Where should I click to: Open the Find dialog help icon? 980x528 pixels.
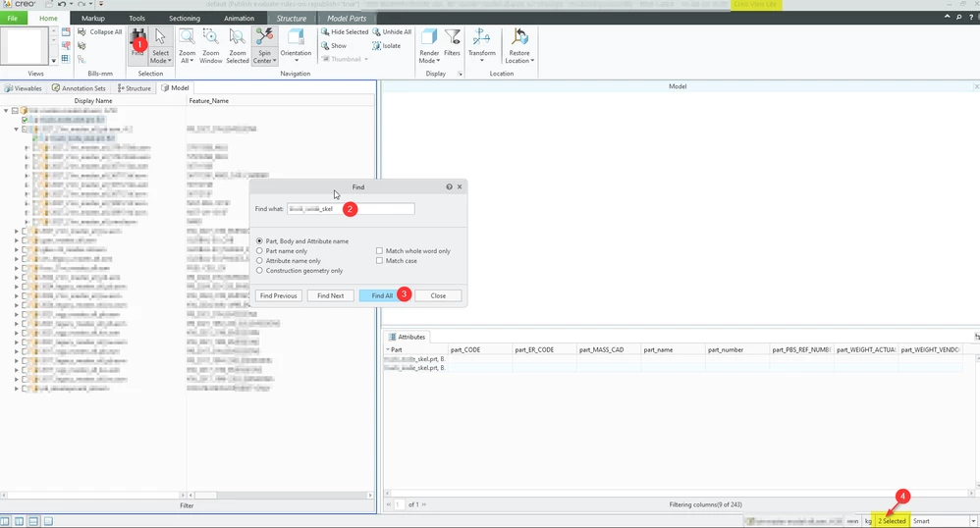(x=449, y=186)
